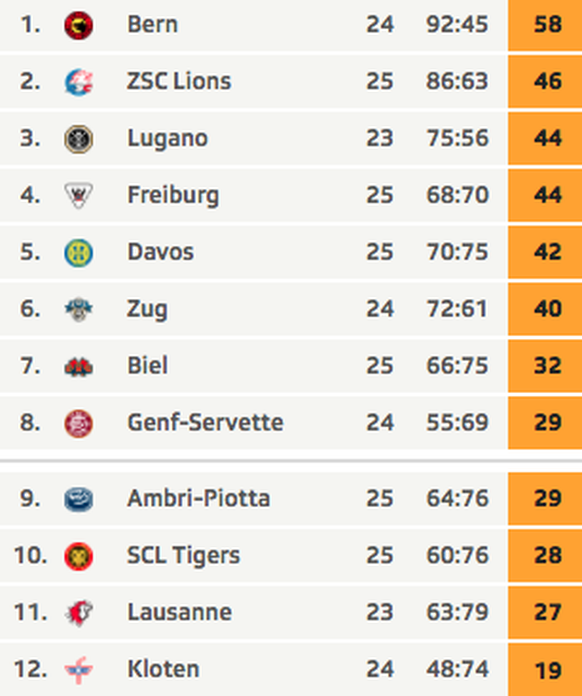Click the Lugano team logo
This screenshot has width=582, height=696.
click(79, 139)
